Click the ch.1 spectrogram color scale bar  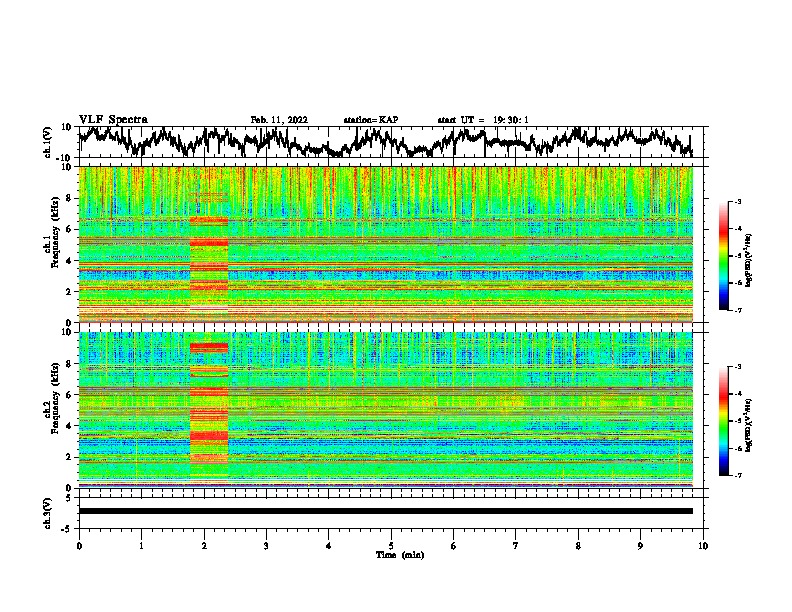tap(724, 256)
